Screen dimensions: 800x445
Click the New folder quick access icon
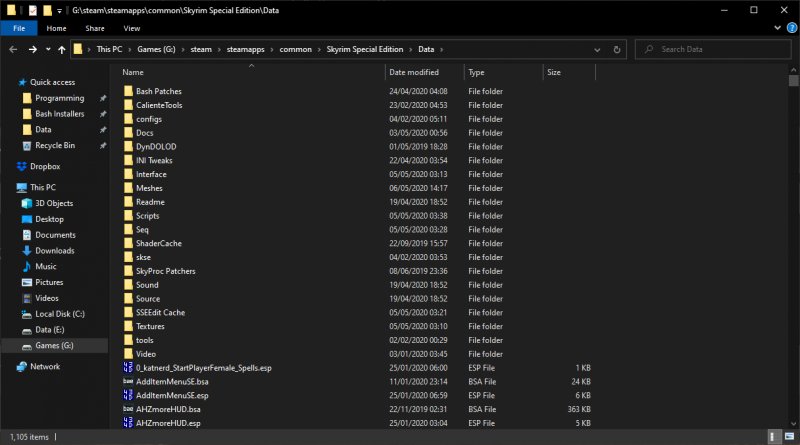(47, 10)
